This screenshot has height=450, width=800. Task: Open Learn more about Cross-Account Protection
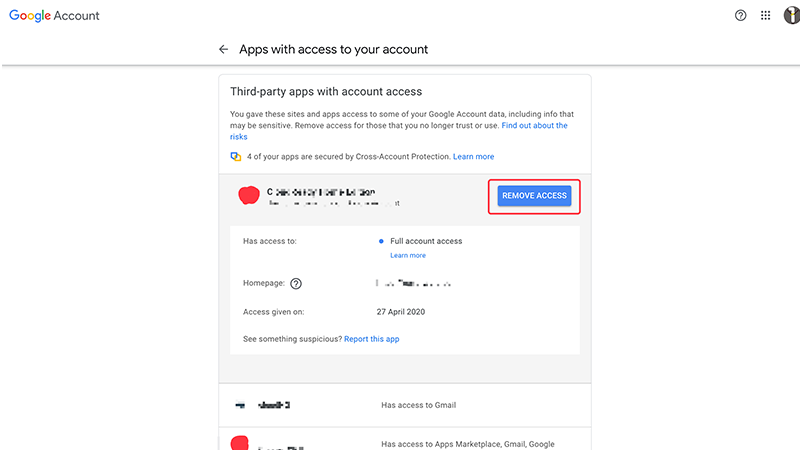(473, 157)
